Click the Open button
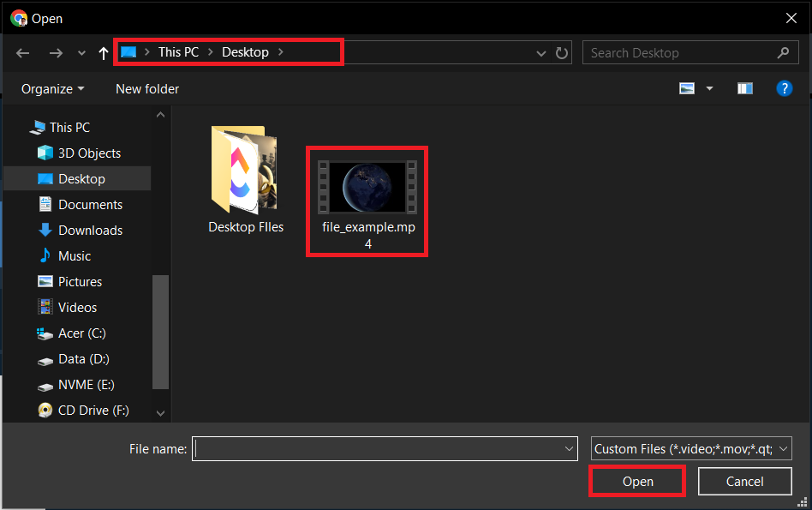 [636, 481]
